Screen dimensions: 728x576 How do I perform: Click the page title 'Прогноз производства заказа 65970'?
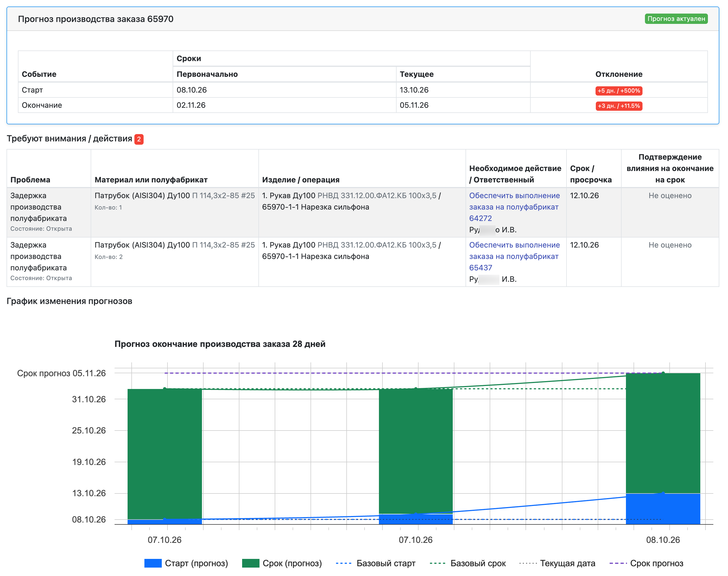point(96,19)
